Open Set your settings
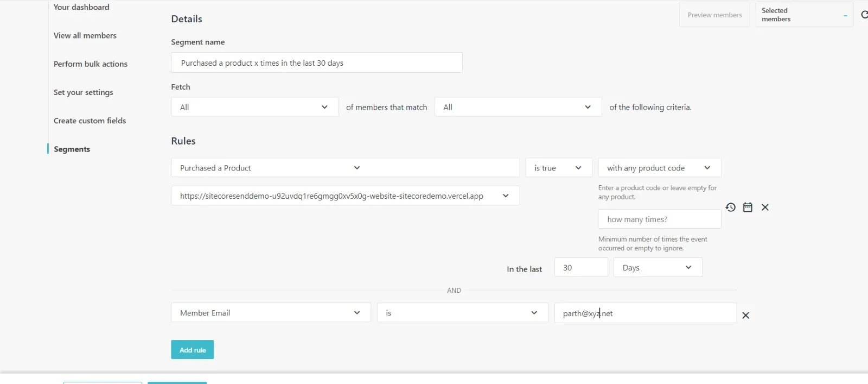Viewport: 868px width, 384px height. [x=83, y=92]
